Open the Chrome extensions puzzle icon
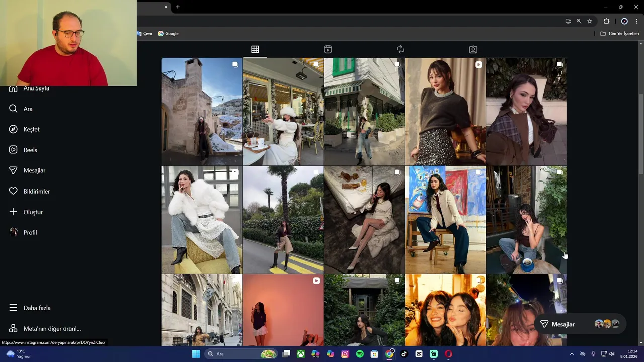This screenshot has width=644, height=362. (x=606, y=21)
